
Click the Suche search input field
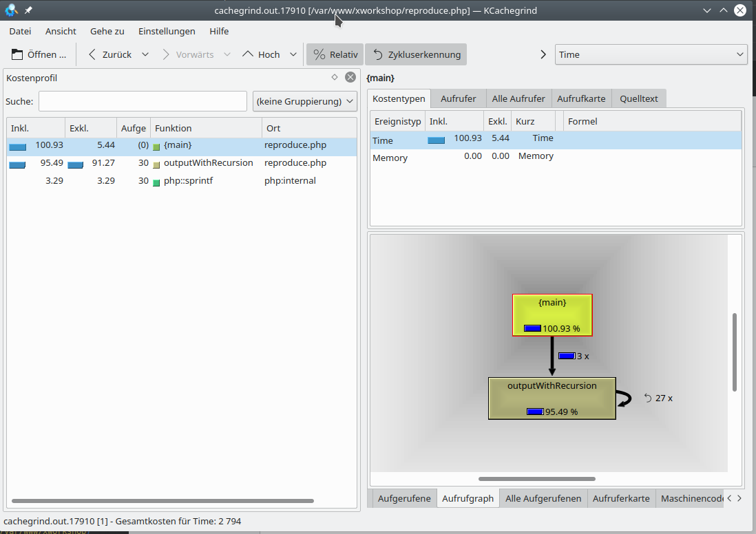[143, 101]
